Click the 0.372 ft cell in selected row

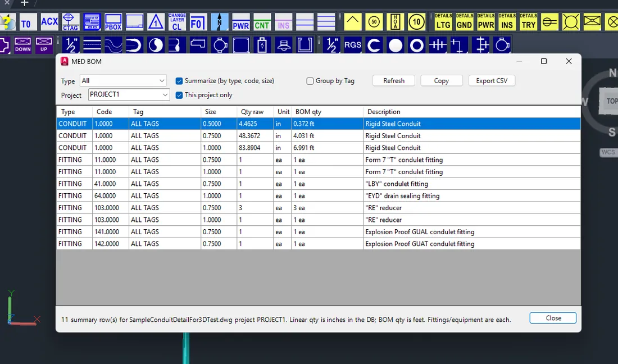pos(327,124)
